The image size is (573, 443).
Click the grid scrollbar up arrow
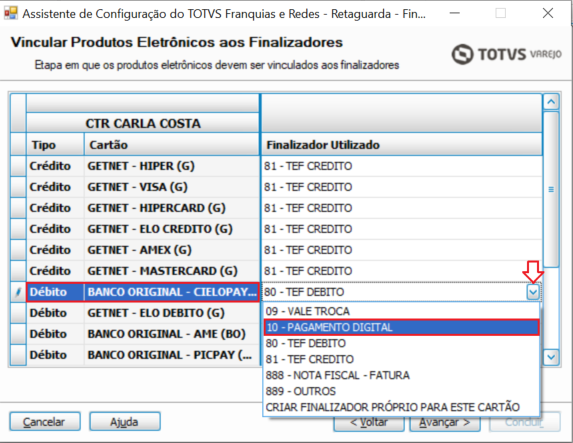(551, 102)
